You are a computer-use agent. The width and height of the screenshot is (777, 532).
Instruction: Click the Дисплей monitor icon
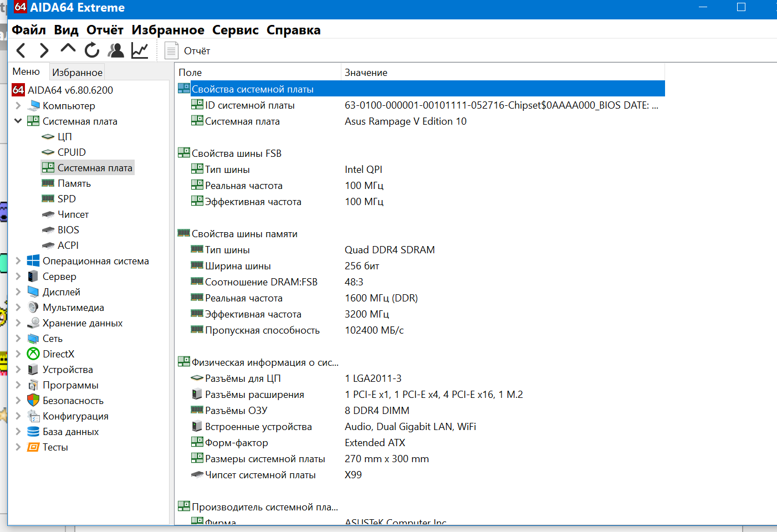pos(33,292)
